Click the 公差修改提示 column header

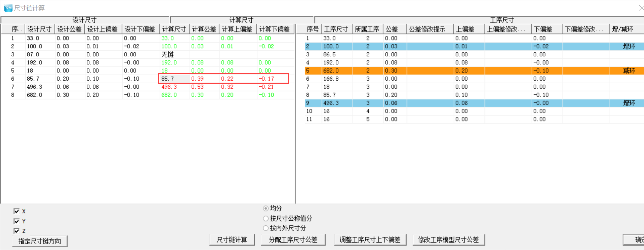(427, 29)
